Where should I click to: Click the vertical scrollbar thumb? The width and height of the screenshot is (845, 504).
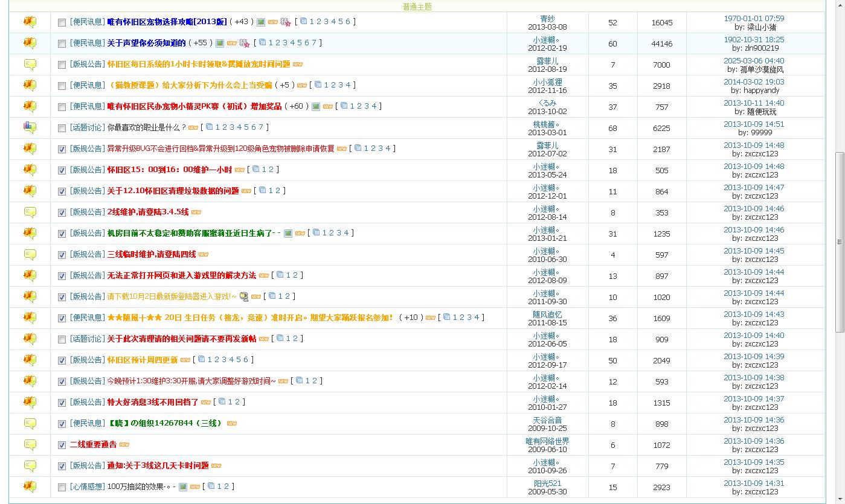pos(840,241)
